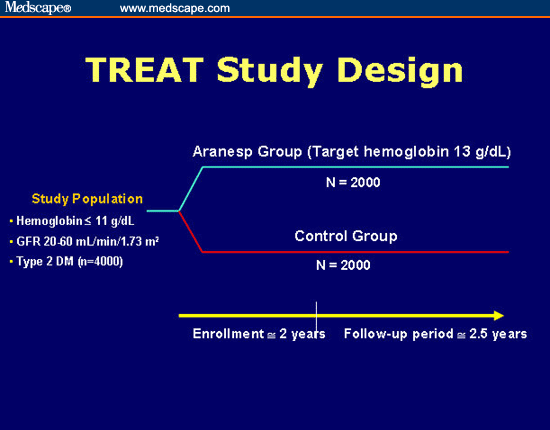The width and height of the screenshot is (550, 430).
Task: Click the yellow timeline arrowhead
Action: click(498, 316)
